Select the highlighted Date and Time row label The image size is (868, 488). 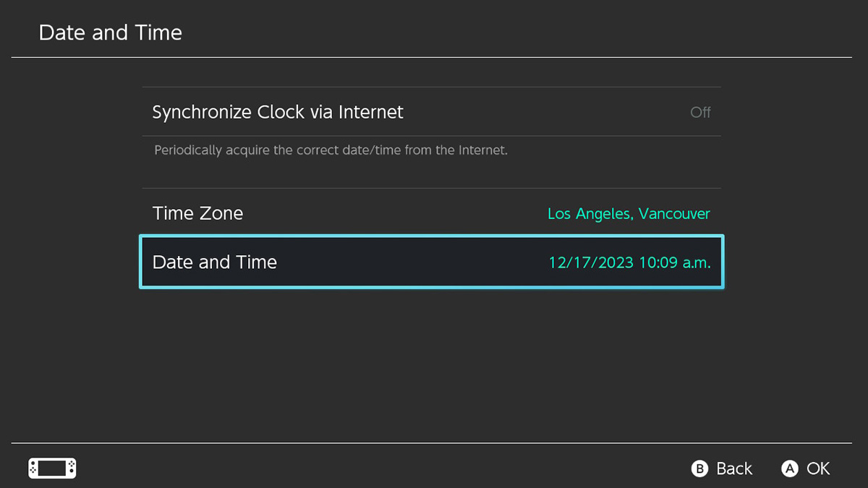pos(215,262)
